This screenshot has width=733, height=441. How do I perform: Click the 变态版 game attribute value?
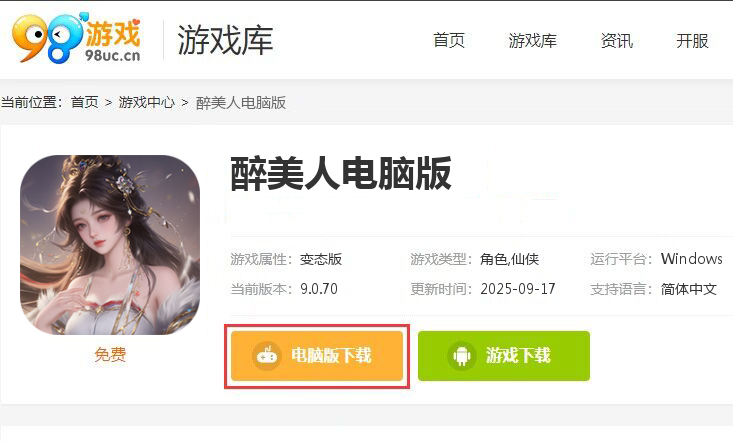tap(321, 259)
